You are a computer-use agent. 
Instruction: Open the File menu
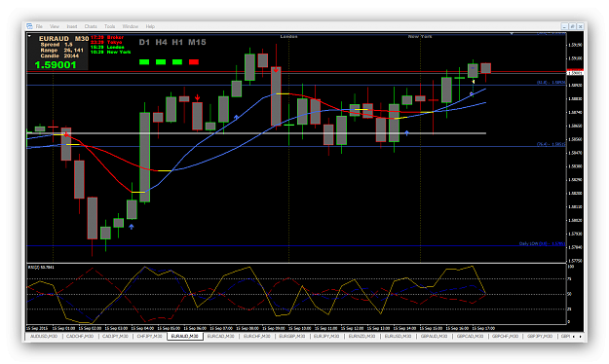(x=39, y=26)
